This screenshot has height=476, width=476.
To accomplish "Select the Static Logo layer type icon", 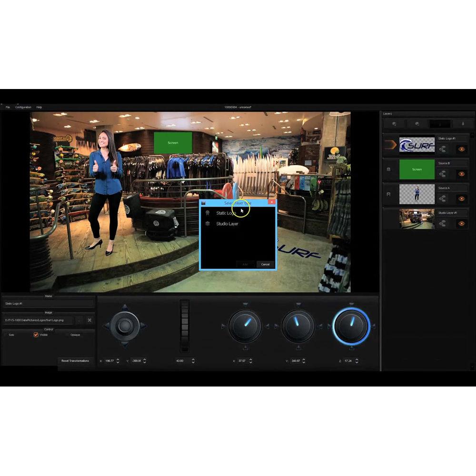I will click(x=208, y=213).
